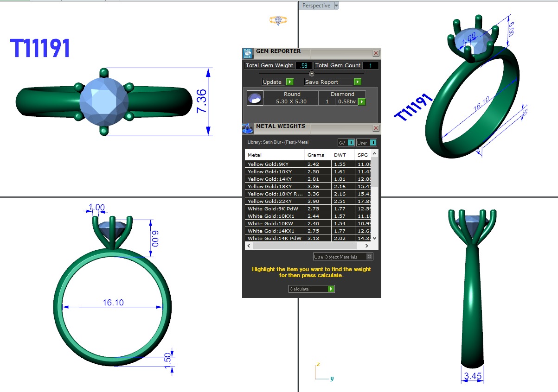Close the Gem Reporter panel
Viewport: 558px width, 392px height.
376,53
